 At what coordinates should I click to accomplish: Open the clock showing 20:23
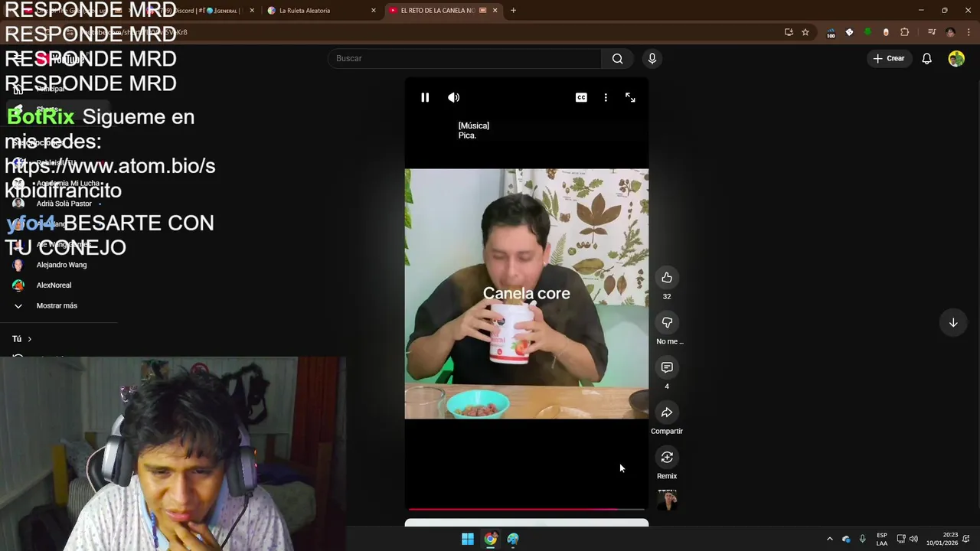tap(942, 539)
